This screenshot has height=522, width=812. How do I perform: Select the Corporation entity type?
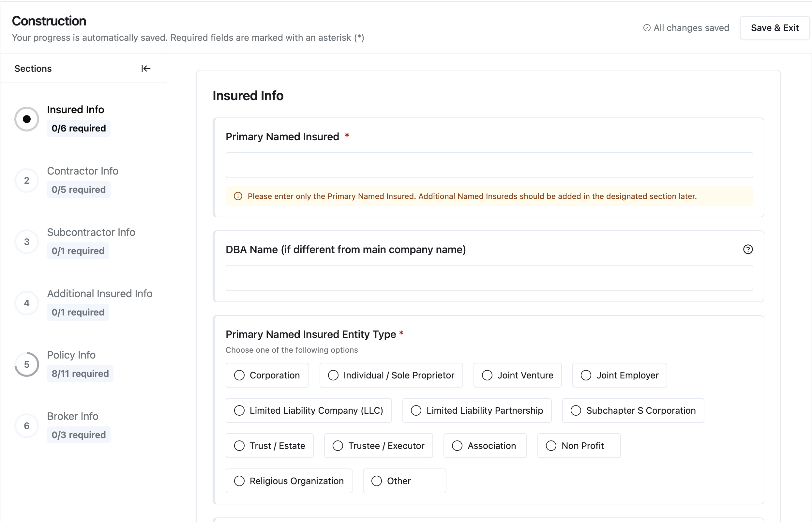(267, 375)
